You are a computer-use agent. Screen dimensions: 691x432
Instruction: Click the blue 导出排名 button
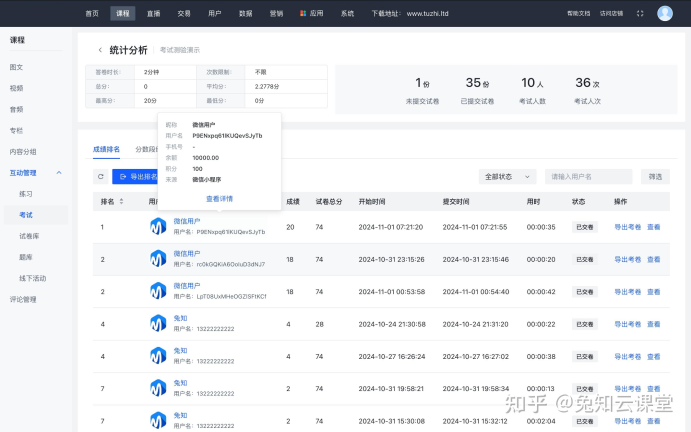(135, 177)
